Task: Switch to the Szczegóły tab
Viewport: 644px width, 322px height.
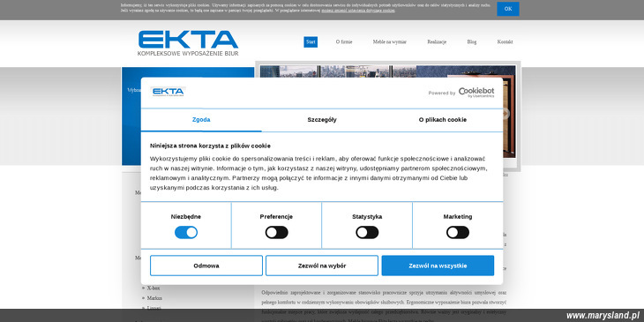Action: tap(322, 120)
